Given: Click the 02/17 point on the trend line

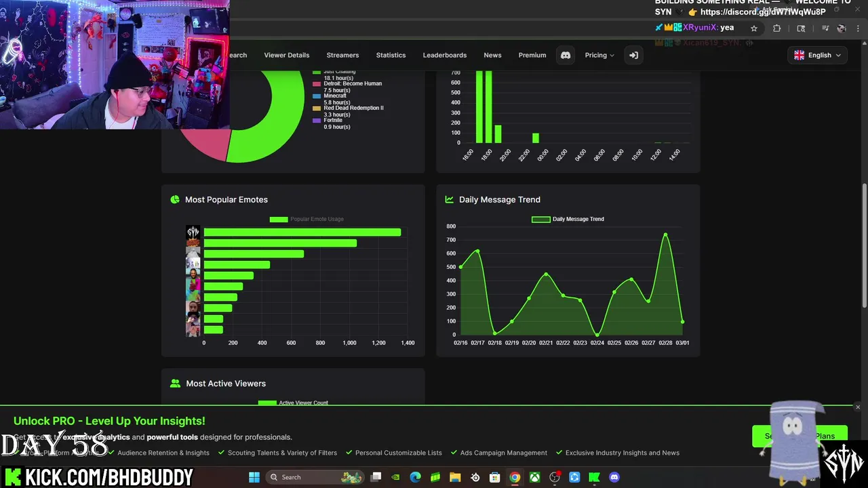Looking at the screenshot, I should pyautogui.click(x=477, y=251).
